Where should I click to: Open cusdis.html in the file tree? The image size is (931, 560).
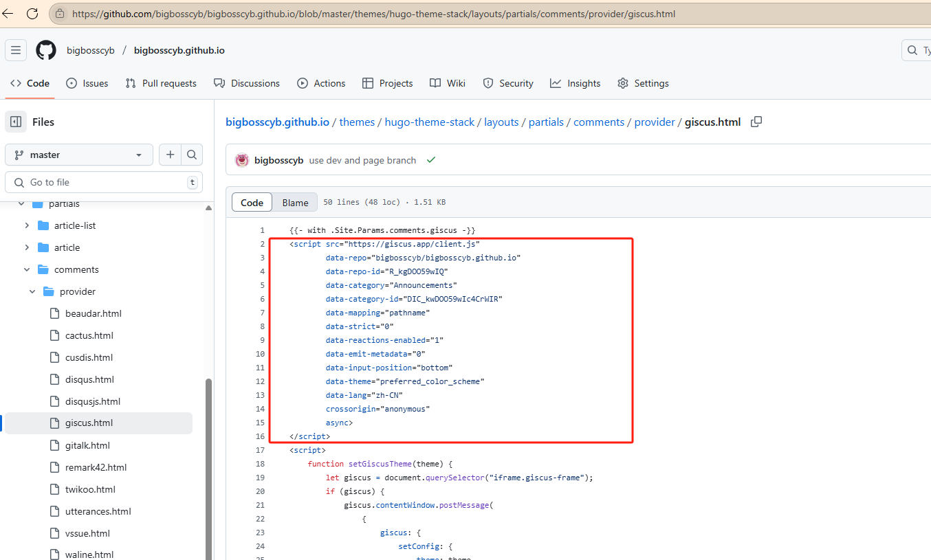coord(89,357)
